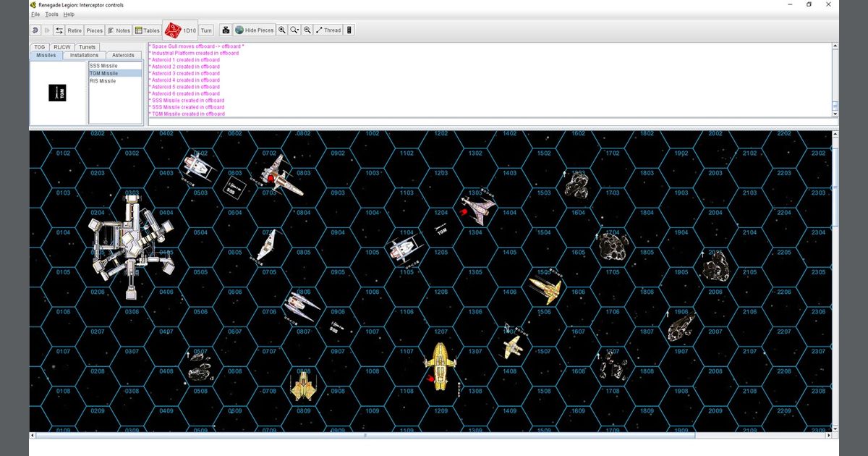This screenshot has width=868, height=456.
Task: Click the rightmost toolbar icon after Thread
Action: tap(349, 30)
